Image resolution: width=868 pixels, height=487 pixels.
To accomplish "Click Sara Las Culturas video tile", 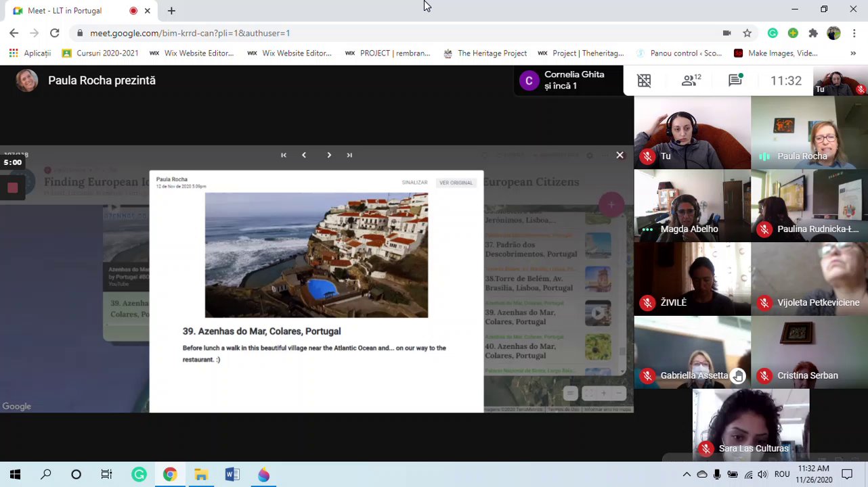I will point(751,425).
